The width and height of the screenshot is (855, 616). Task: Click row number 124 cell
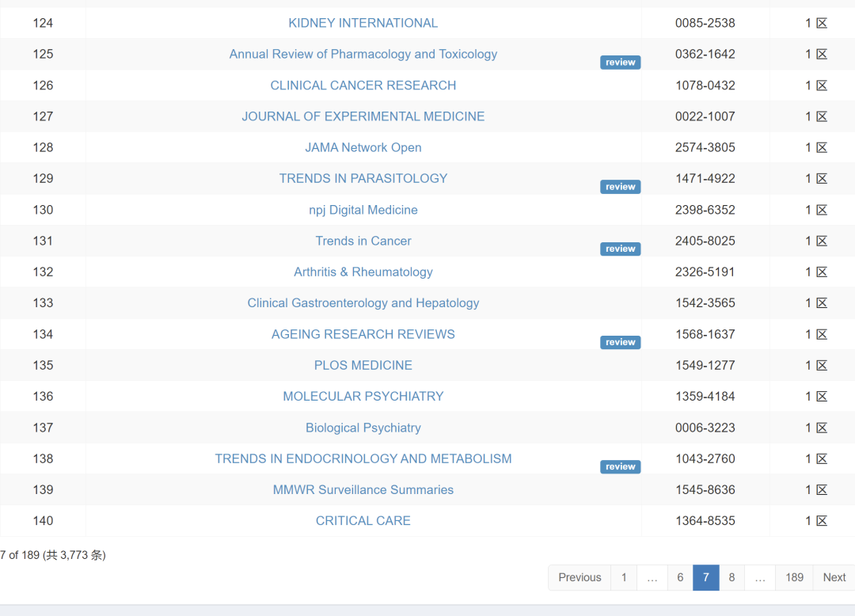[x=43, y=23]
